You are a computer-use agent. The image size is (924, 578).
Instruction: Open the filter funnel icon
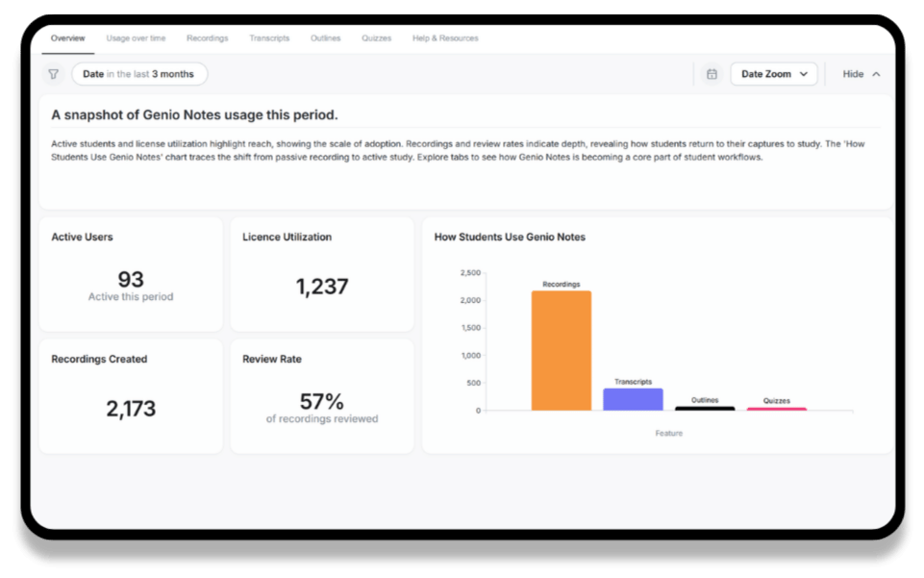54,74
